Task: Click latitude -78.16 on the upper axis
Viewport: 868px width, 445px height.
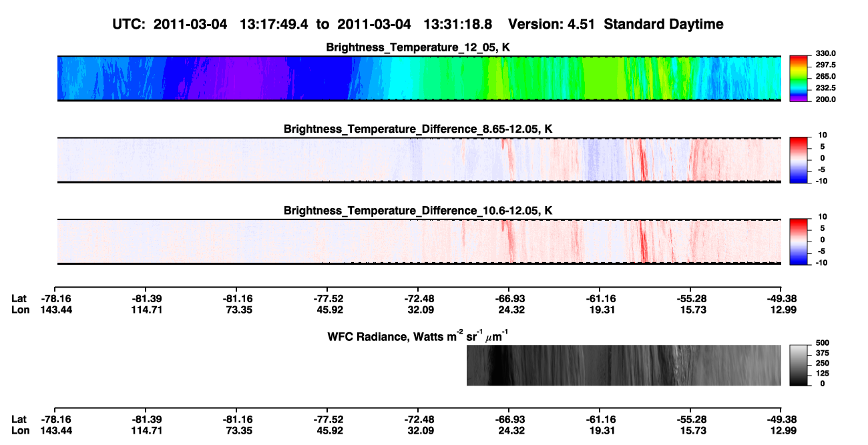Action: (x=55, y=298)
